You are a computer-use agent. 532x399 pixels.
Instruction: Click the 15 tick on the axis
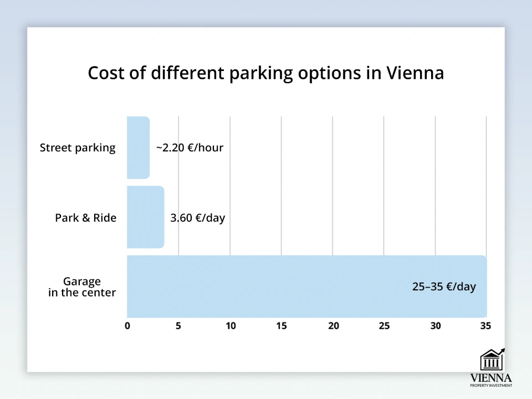pos(282,326)
